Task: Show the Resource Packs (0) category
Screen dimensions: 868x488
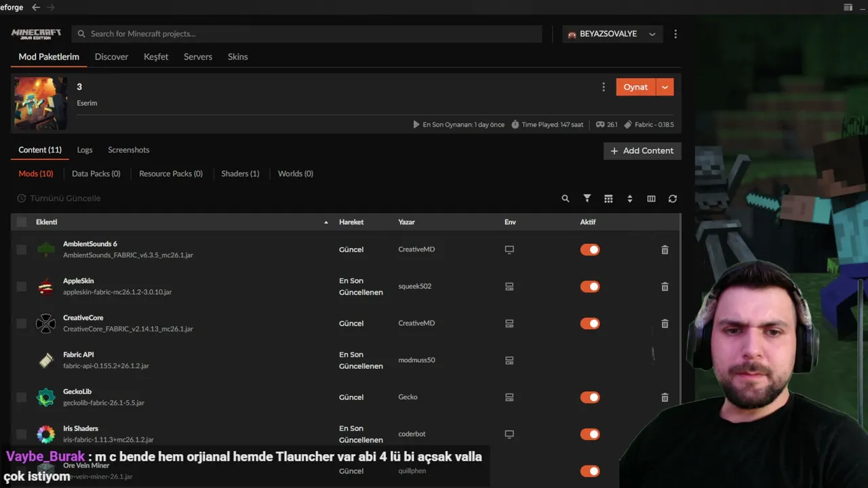Action: [171, 174]
